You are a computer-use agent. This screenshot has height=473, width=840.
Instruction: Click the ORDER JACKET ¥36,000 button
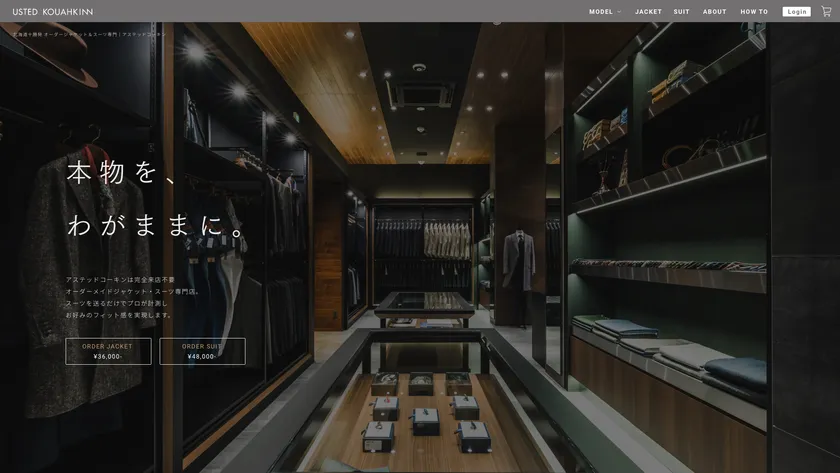tap(108, 351)
